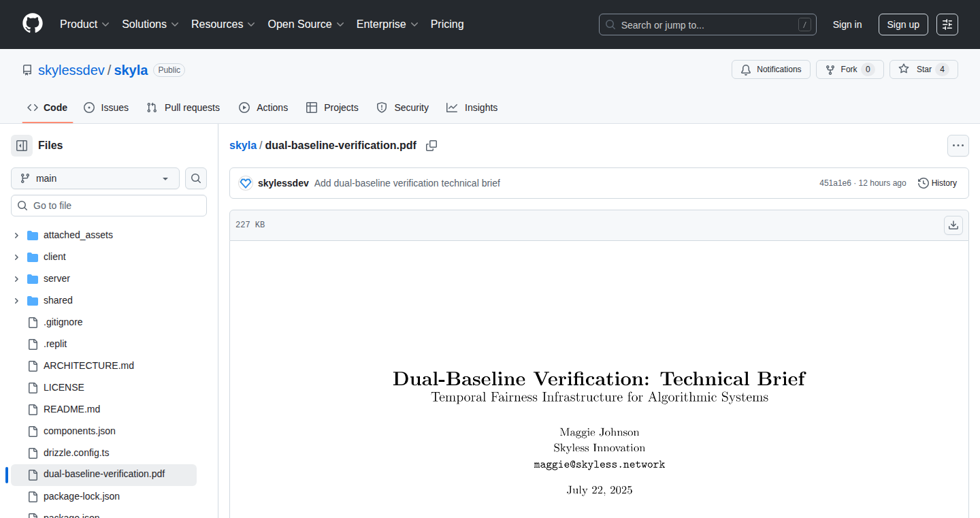Click the Notifications button

tap(771, 69)
